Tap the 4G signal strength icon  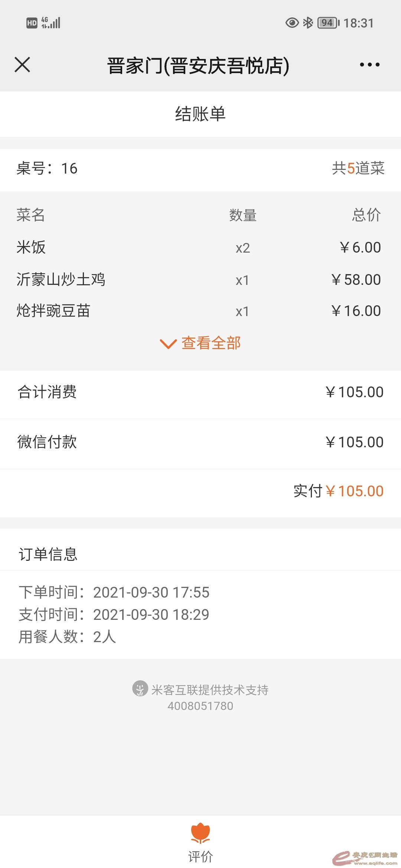tap(51, 23)
